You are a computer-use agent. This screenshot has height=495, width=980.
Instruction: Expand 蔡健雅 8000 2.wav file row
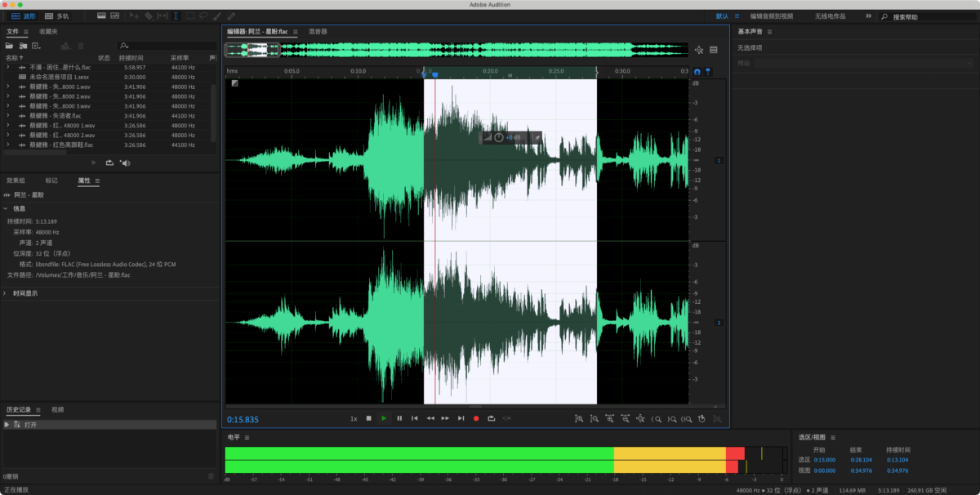click(x=8, y=96)
